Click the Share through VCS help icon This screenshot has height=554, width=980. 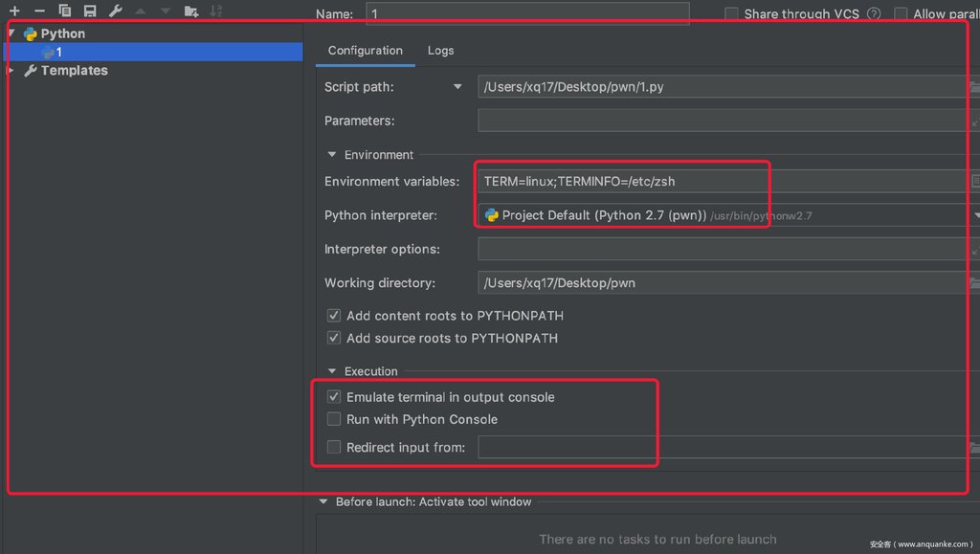pos(873,13)
